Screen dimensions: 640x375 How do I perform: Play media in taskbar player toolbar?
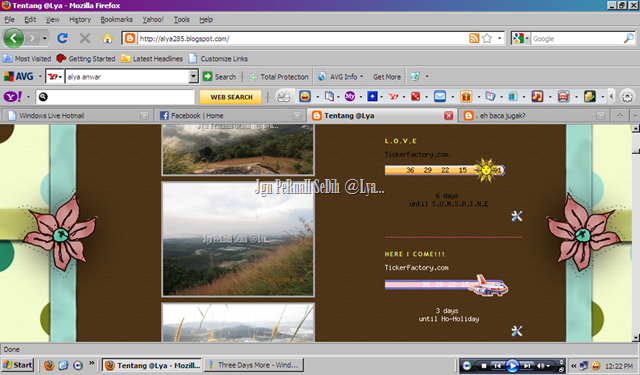pyautogui.click(x=512, y=366)
